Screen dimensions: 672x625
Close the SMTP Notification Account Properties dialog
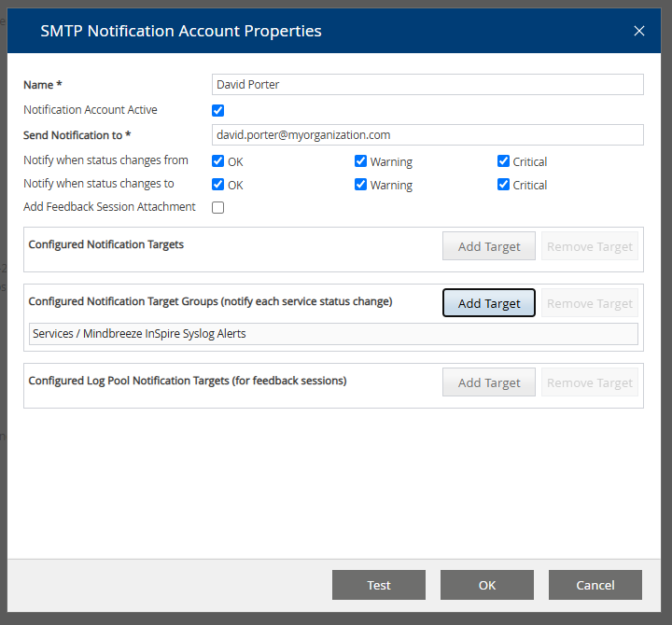click(x=639, y=31)
